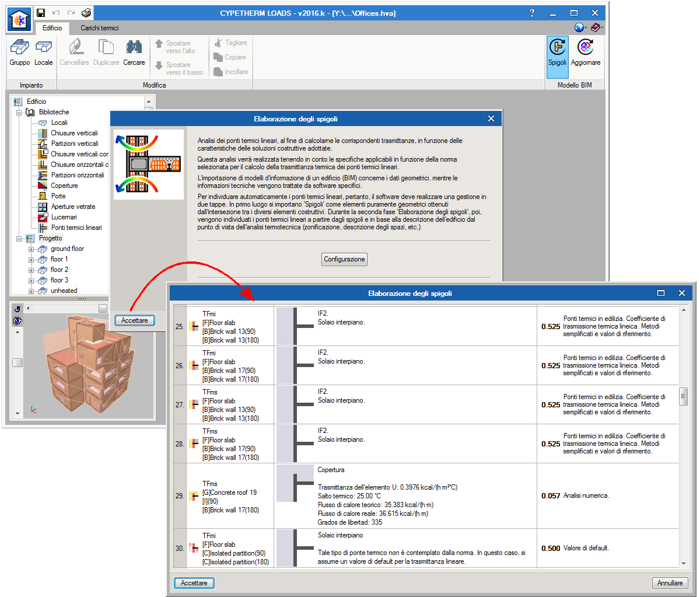Click the Copiare tool in ribbon

click(230, 57)
